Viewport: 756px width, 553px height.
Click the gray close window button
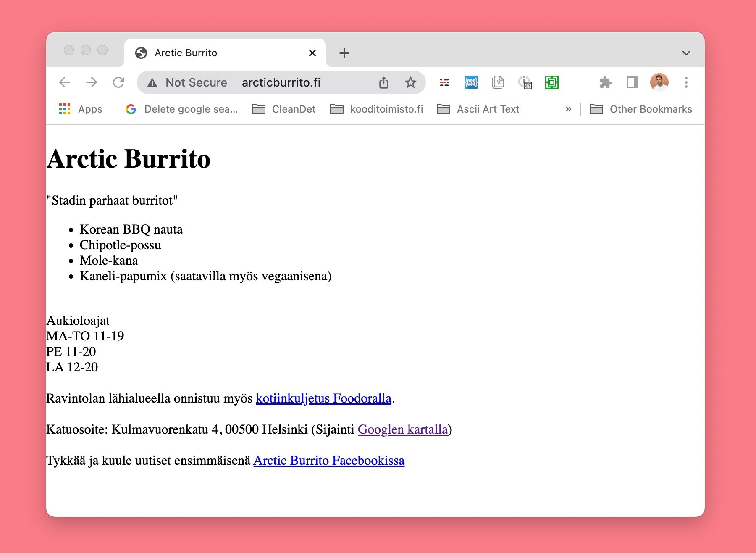69,50
